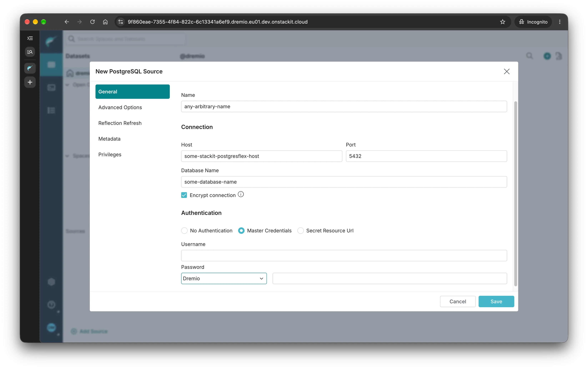Image resolution: width=588 pixels, height=369 pixels.
Task: Click the Host input field
Action: (262, 156)
